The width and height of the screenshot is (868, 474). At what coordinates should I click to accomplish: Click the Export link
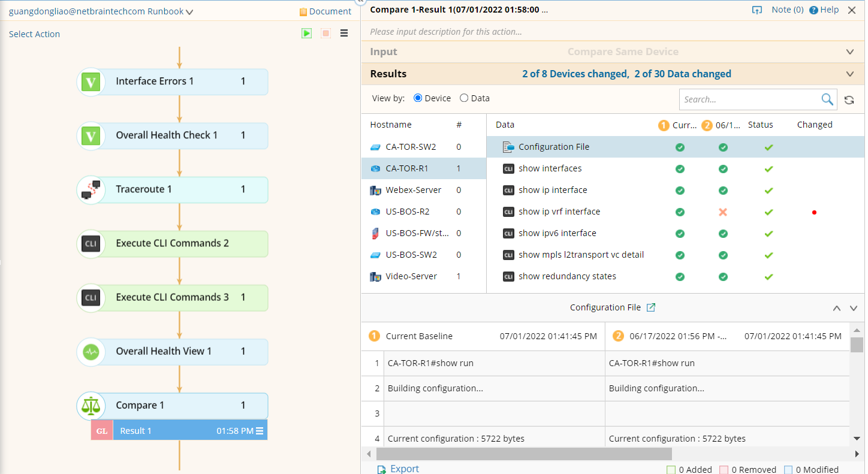404,469
